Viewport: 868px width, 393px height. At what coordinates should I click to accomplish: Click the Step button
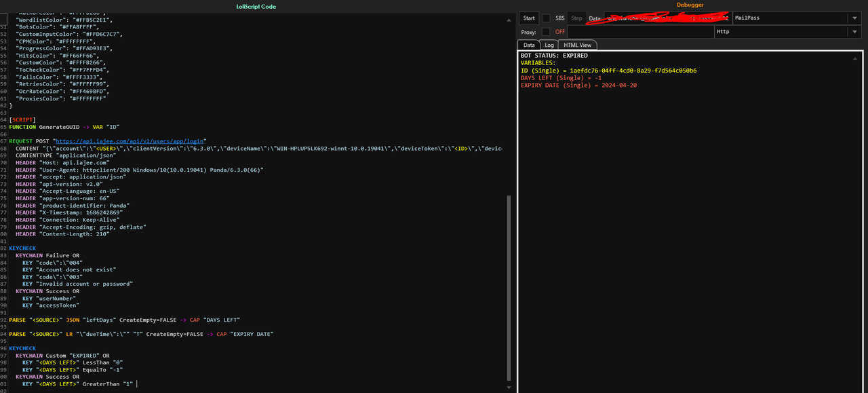click(576, 18)
